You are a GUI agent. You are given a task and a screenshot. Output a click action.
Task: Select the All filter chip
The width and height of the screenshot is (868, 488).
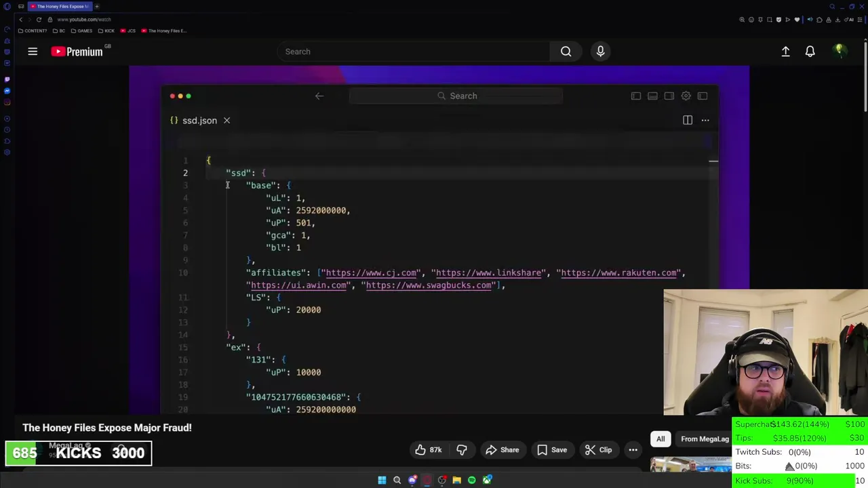pos(660,439)
